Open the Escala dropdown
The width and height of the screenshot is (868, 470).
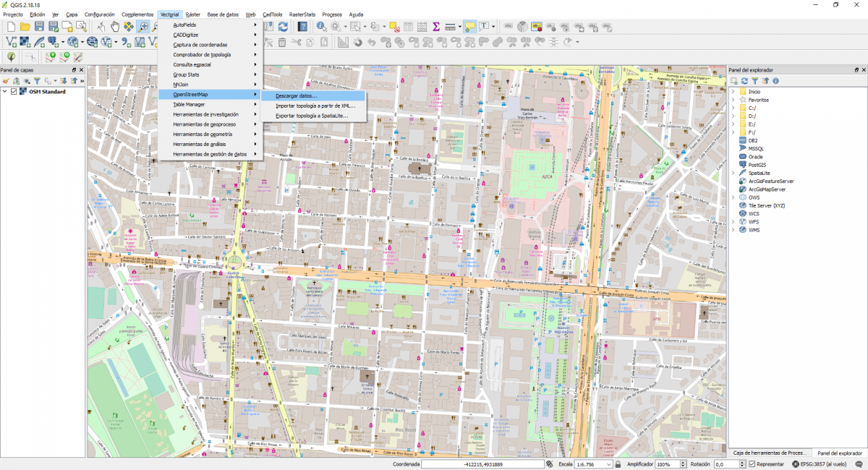608,464
